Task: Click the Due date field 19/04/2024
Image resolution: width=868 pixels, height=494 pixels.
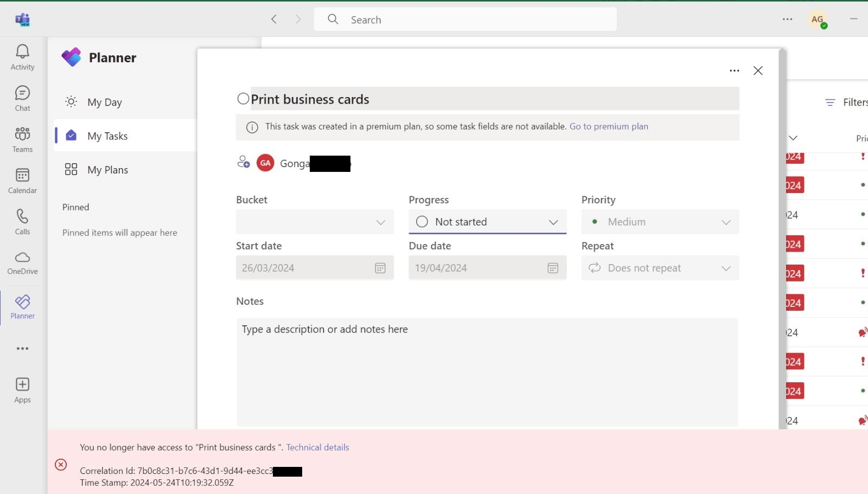Action: [487, 268]
